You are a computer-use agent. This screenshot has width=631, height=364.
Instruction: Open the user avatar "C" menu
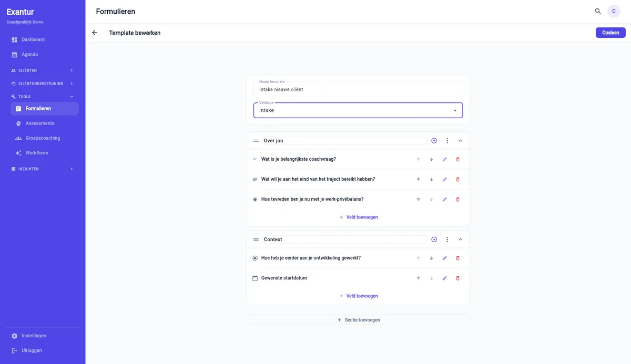tap(614, 11)
